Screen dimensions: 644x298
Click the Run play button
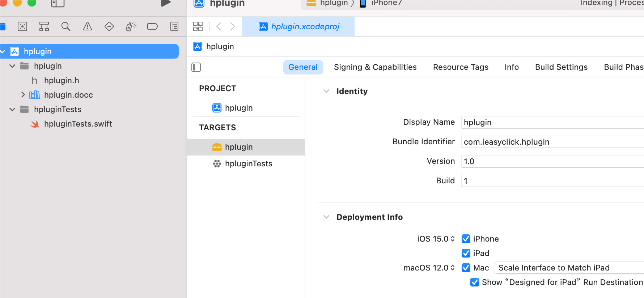click(x=166, y=3)
